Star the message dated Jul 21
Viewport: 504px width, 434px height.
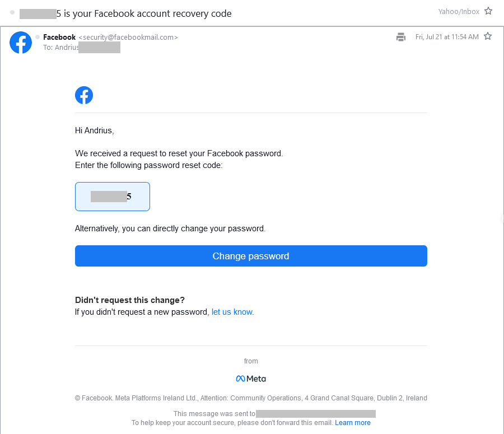488,36
